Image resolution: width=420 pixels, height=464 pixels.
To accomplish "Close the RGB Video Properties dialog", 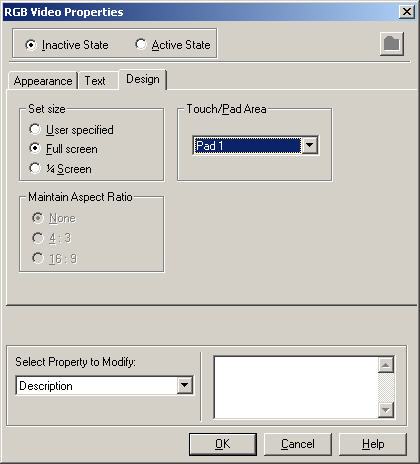I will tap(407, 12).
